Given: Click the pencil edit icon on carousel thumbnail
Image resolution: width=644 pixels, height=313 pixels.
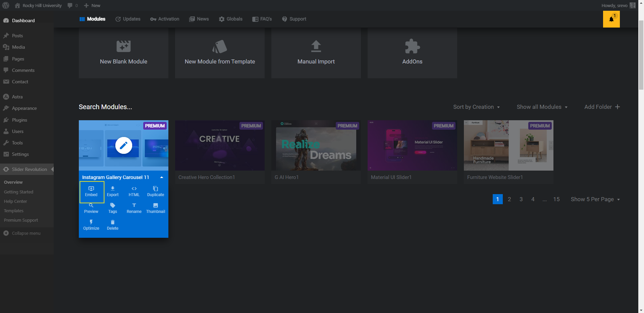Looking at the screenshot, I should [124, 145].
